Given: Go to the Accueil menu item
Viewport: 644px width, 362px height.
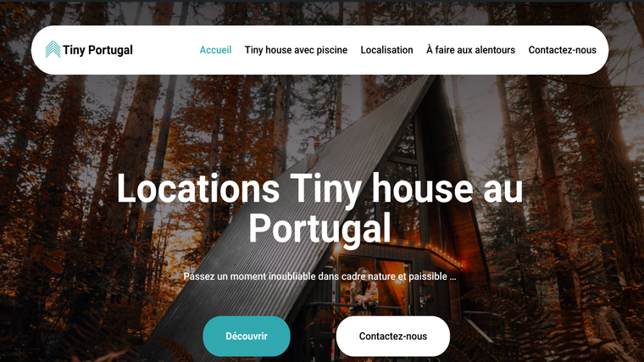Looking at the screenshot, I should [x=215, y=50].
